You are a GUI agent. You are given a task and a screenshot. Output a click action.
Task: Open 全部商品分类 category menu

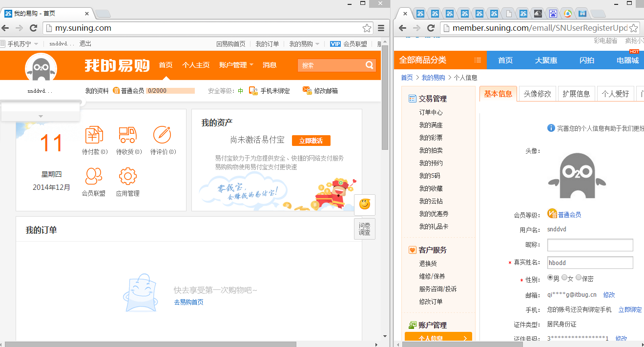pyautogui.click(x=423, y=60)
